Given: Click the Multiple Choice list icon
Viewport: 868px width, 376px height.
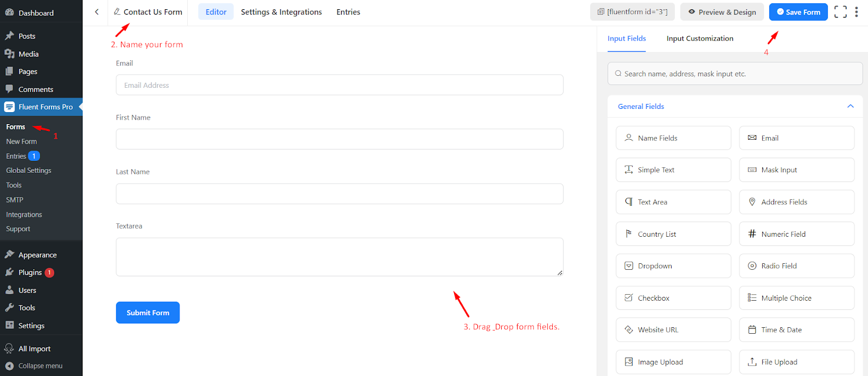Looking at the screenshot, I should tap(752, 297).
